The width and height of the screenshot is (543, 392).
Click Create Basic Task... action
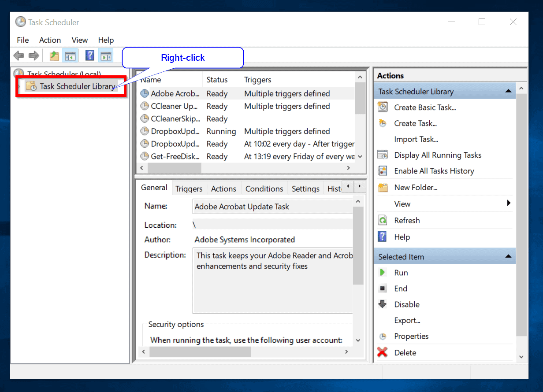click(x=425, y=107)
